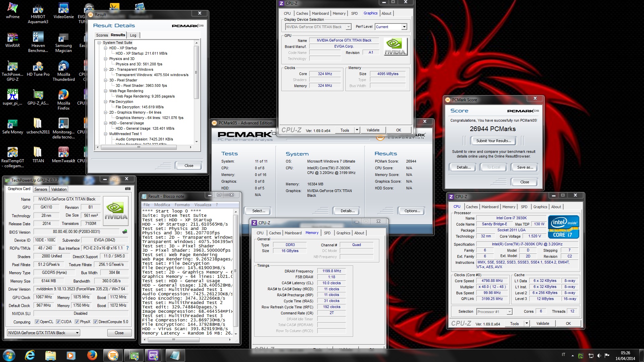Click Select... in PCMark05 Tests section
Image resolution: width=644 pixels, height=362 pixels.
(258, 211)
